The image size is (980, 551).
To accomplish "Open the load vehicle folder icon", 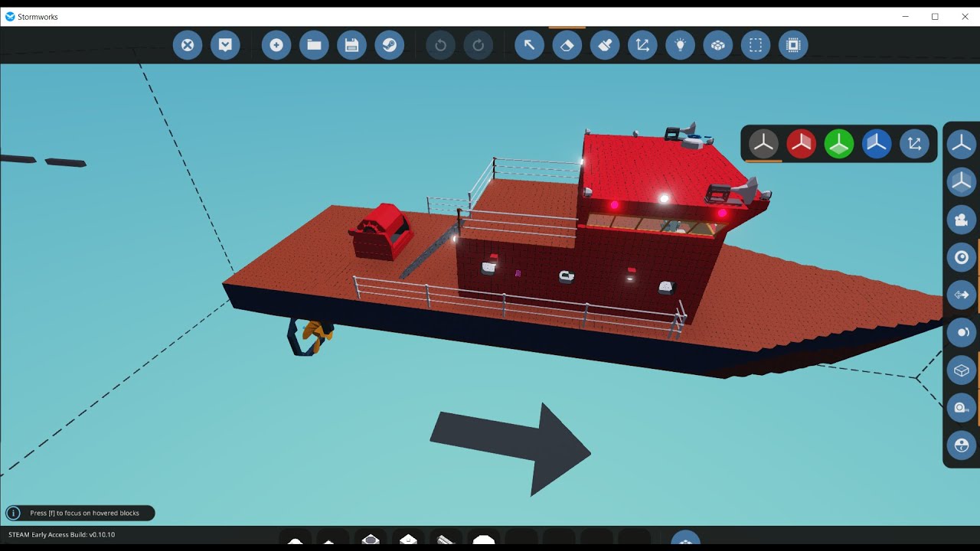I will pyautogui.click(x=314, y=45).
